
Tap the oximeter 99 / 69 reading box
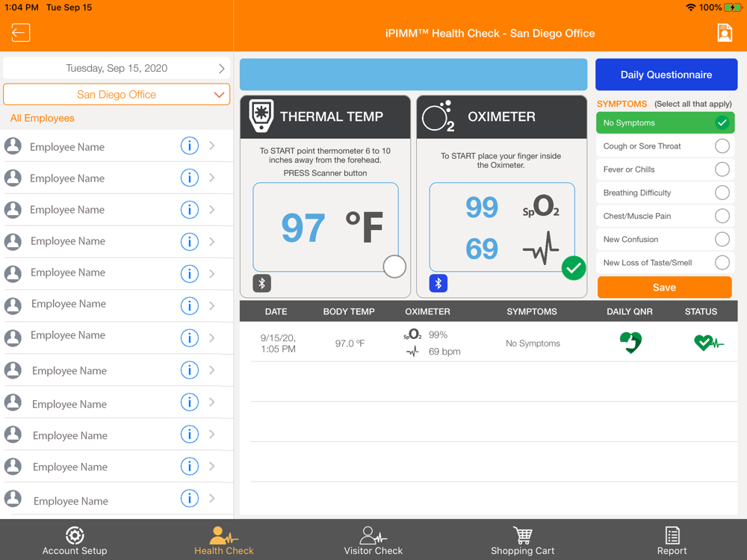502,227
